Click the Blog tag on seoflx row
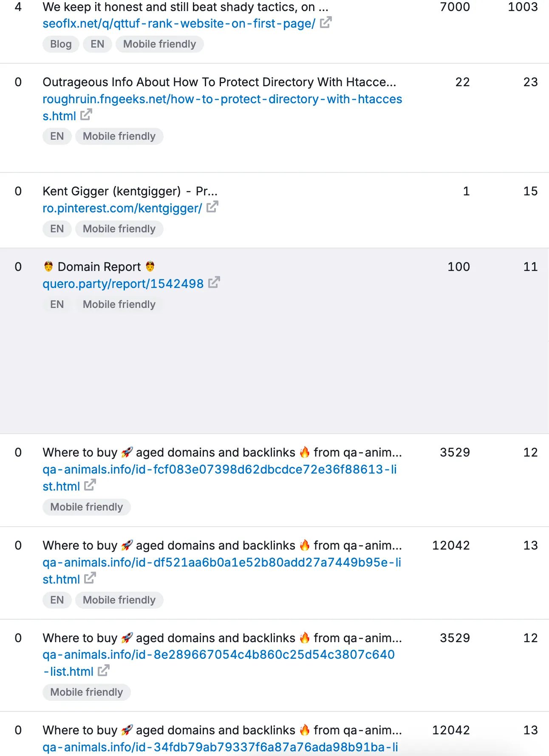 (61, 44)
